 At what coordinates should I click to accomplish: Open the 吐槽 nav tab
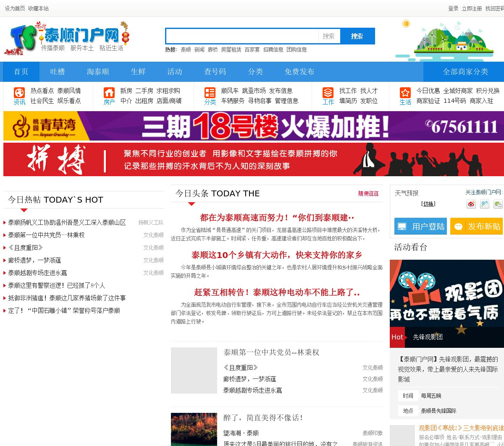click(x=58, y=72)
